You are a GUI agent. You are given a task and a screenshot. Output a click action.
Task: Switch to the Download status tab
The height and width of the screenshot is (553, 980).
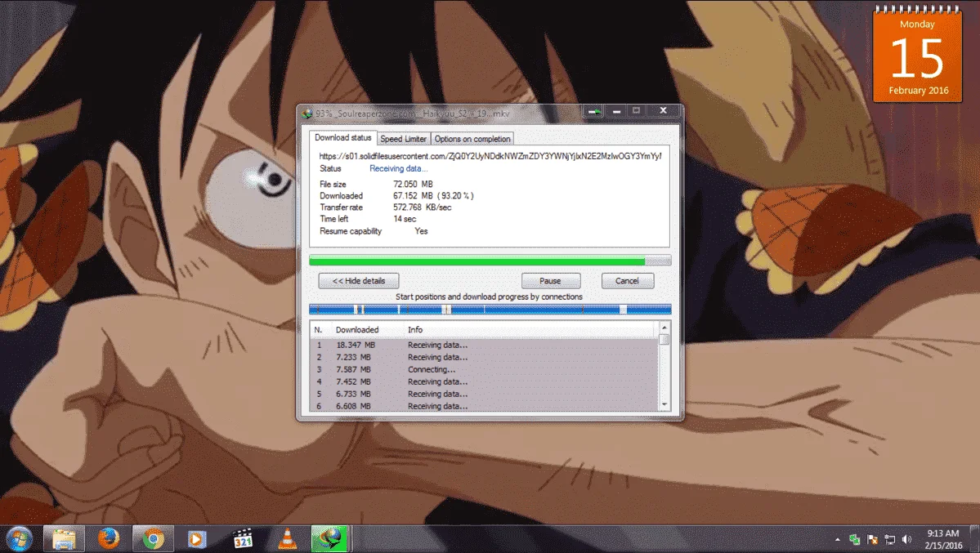(x=342, y=137)
